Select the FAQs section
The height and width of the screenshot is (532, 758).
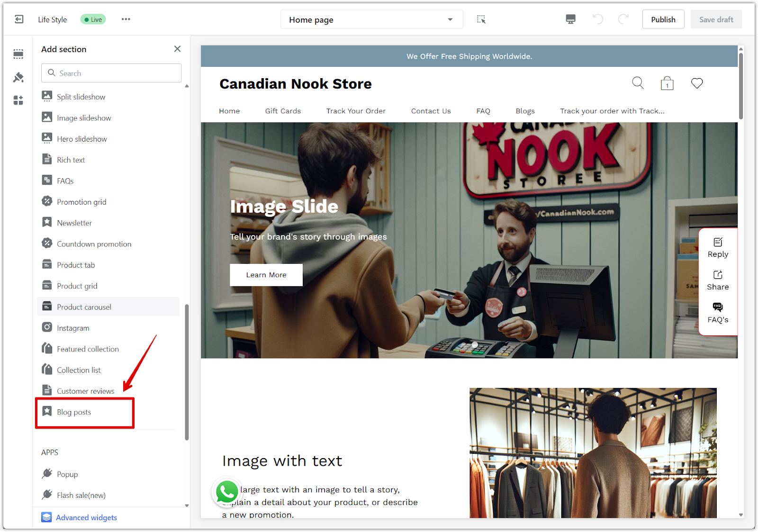pos(108,180)
